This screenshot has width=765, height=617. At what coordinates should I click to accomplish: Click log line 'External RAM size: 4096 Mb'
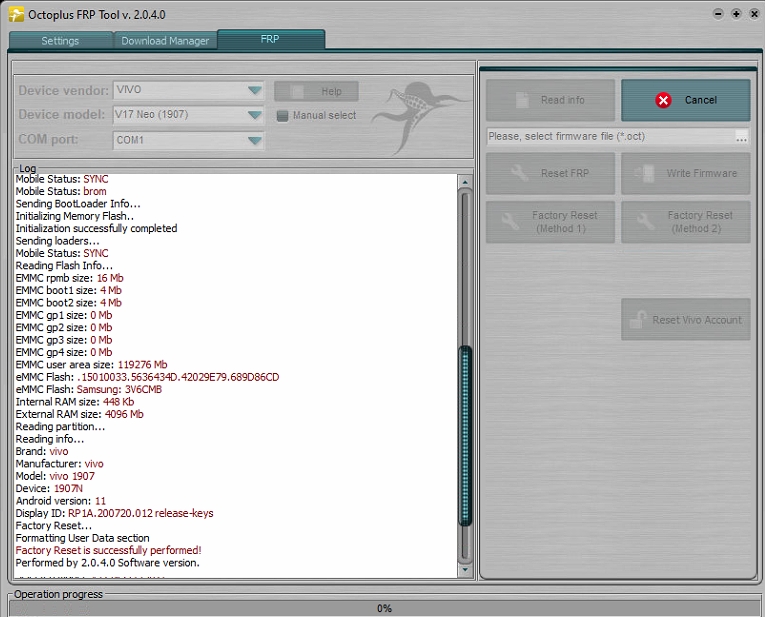tap(80, 414)
